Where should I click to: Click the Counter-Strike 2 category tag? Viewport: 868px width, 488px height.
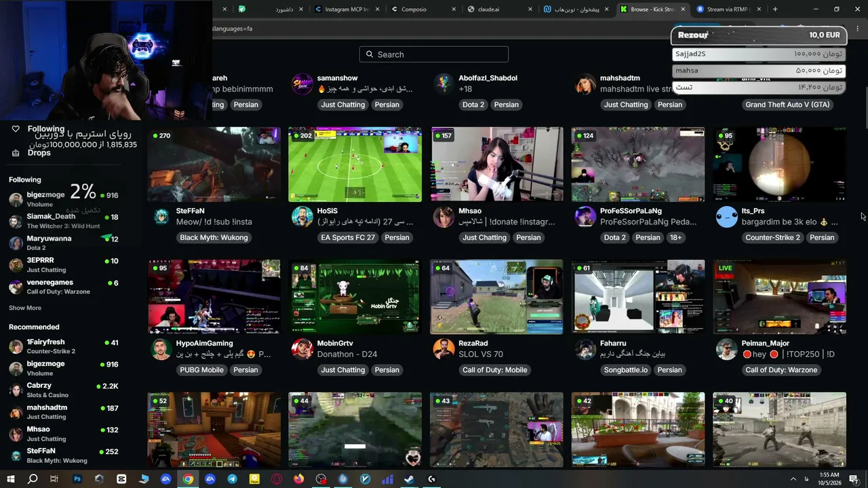[772, 238]
